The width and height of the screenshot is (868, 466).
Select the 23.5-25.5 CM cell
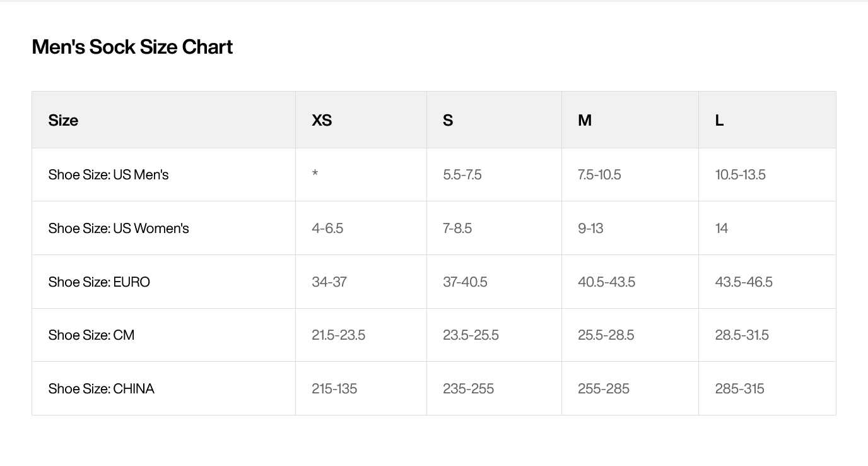coord(471,335)
